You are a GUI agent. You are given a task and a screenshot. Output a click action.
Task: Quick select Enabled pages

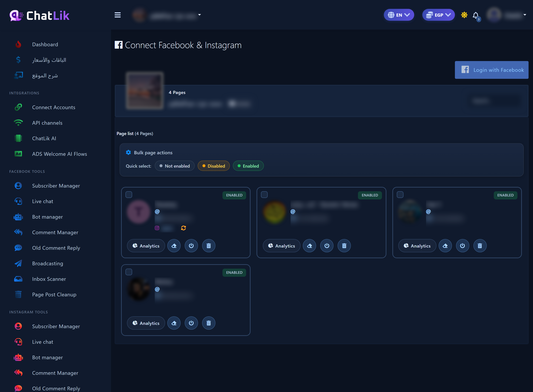(248, 166)
